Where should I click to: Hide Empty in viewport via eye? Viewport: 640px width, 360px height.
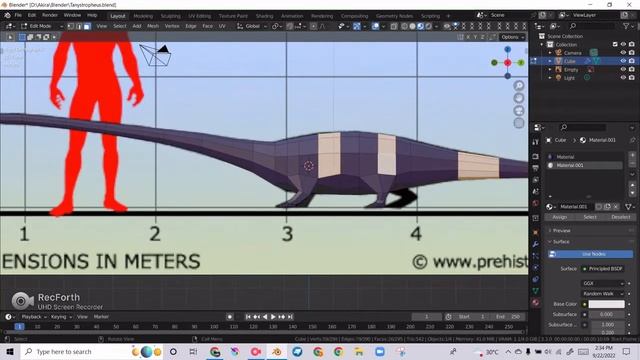(623, 70)
